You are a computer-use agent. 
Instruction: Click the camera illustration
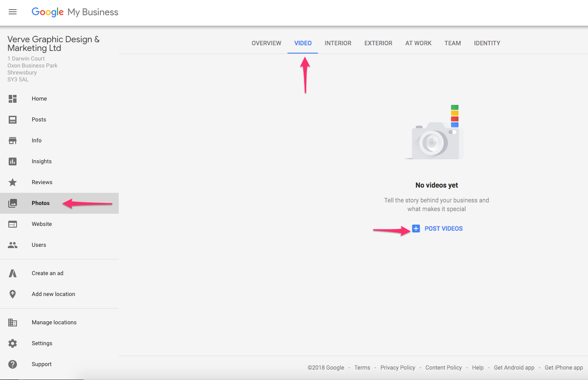434,132
